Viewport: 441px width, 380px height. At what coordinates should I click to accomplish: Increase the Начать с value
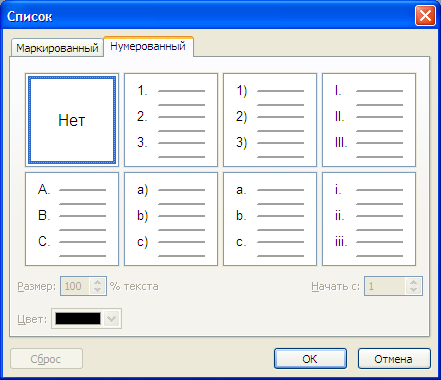[x=414, y=282]
